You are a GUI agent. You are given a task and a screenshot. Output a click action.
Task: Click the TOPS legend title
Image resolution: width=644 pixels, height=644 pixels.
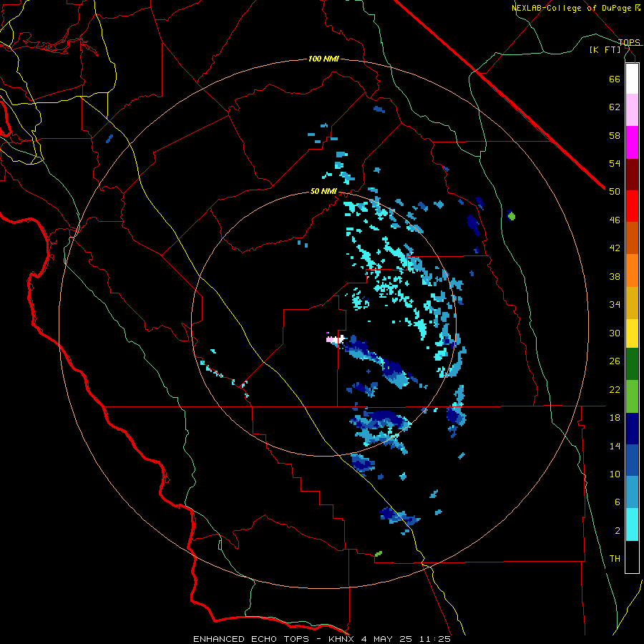coord(629,42)
